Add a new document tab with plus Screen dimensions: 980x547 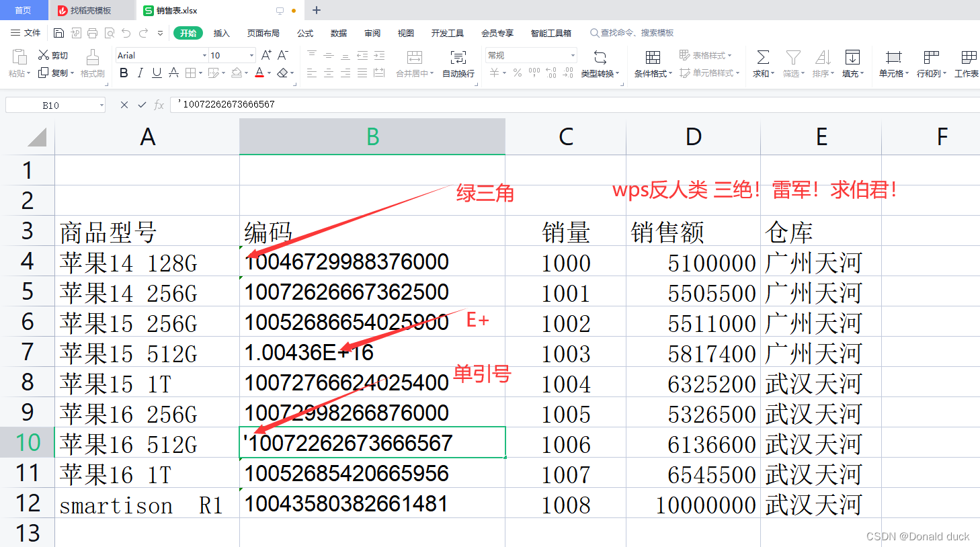(x=317, y=10)
